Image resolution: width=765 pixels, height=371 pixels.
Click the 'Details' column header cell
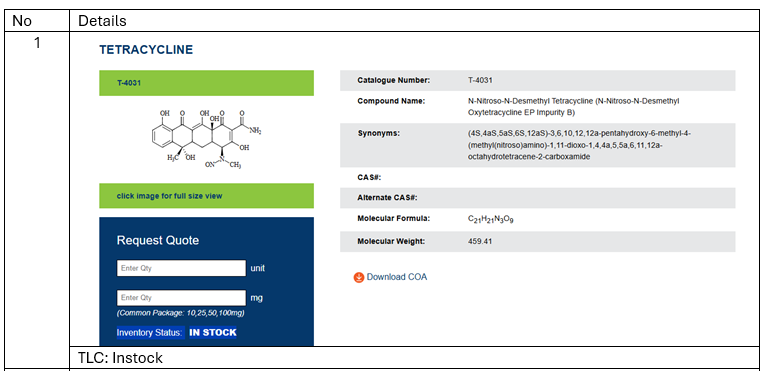point(415,21)
